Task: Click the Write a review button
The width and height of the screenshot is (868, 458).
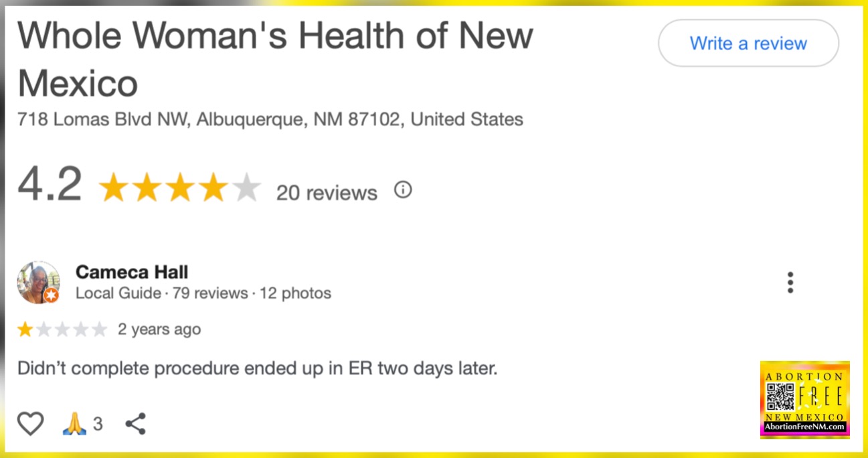Action: [x=748, y=44]
